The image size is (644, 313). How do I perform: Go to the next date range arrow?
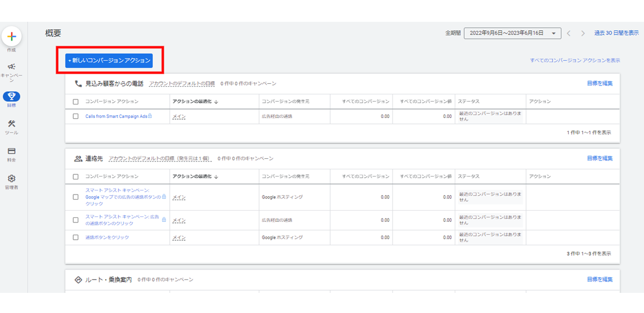click(583, 34)
